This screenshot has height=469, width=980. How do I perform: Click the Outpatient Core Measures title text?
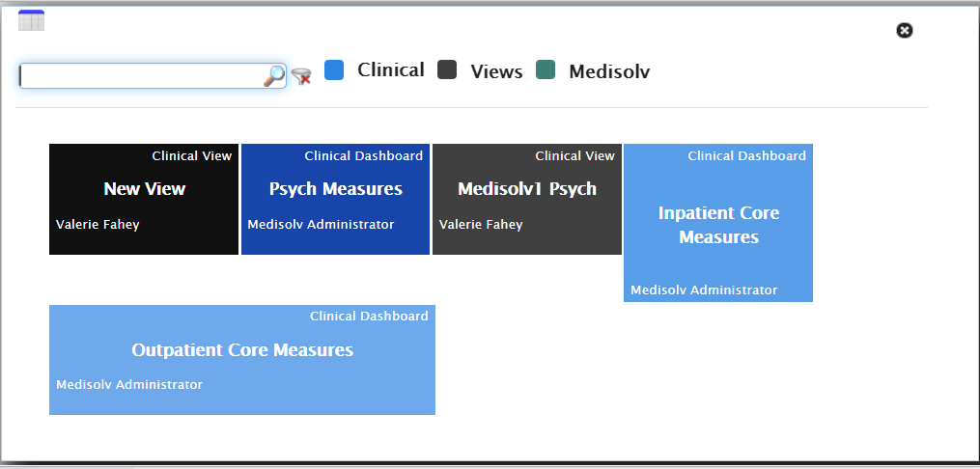[x=242, y=349]
